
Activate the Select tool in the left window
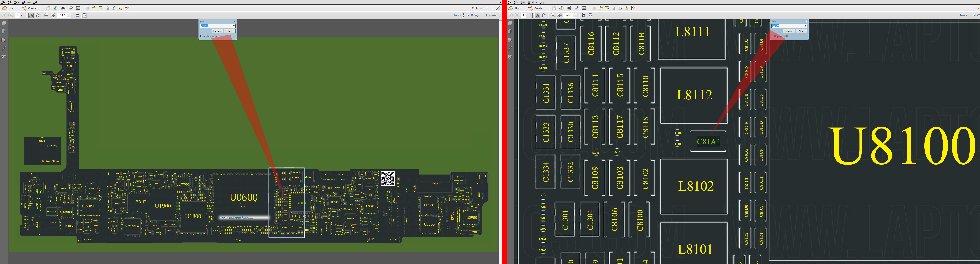pyautogui.click(x=31, y=15)
